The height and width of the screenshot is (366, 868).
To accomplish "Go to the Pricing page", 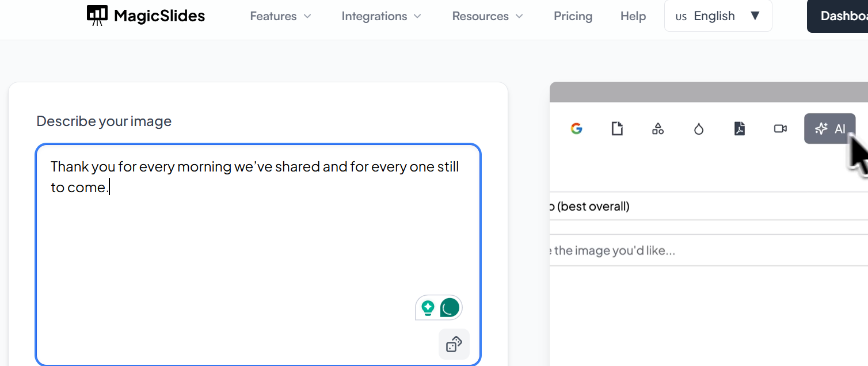I will (x=573, y=16).
